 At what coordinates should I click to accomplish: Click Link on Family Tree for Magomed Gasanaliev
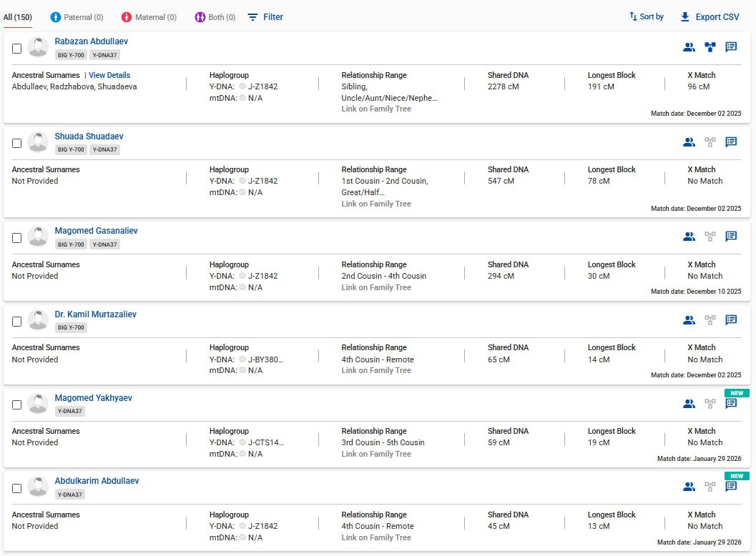point(376,287)
